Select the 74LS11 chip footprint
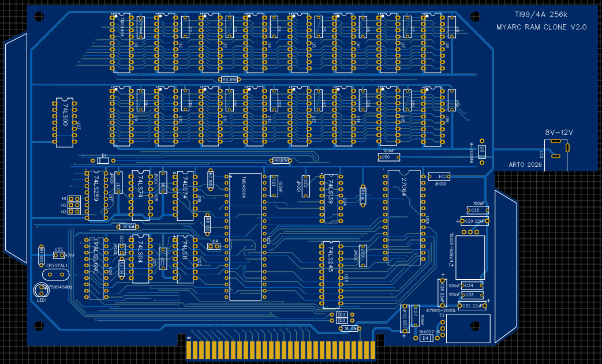602x364 pixels. click(185, 258)
